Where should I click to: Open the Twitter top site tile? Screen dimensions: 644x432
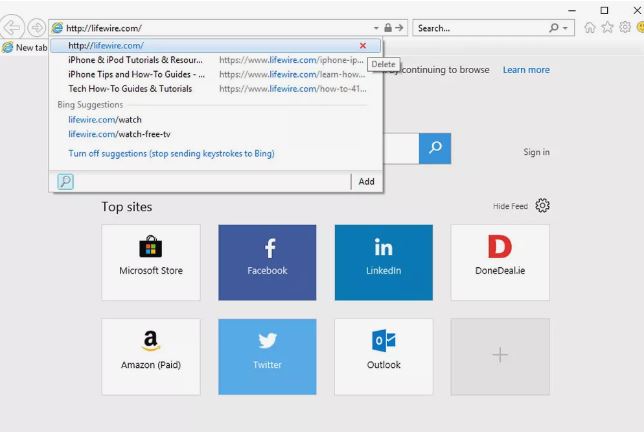pos(267,356)
